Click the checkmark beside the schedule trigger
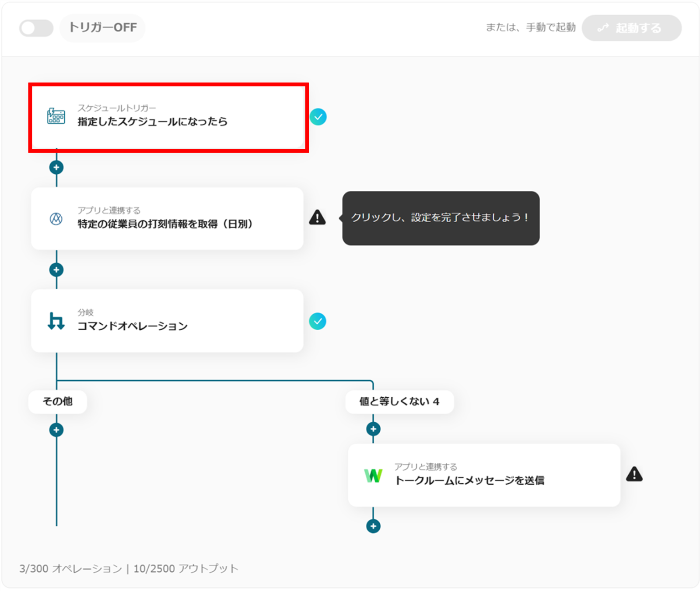 (x=318, y=117)
